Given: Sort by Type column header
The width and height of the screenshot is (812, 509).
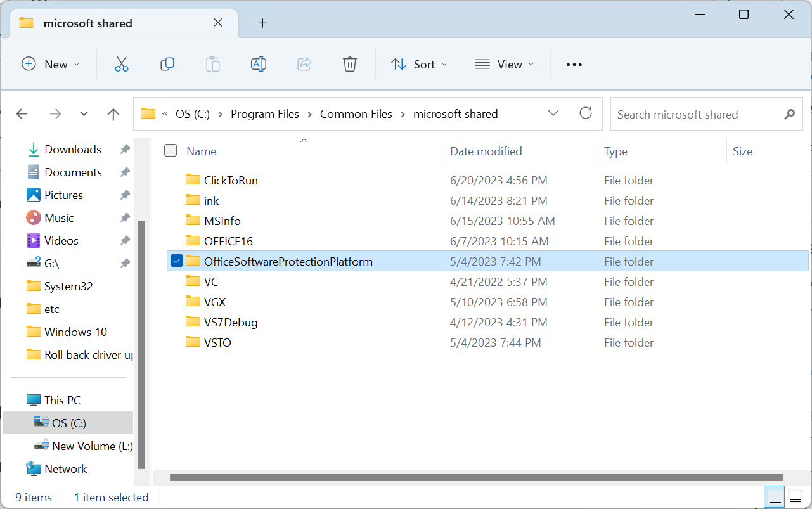Looking at the screenshot, I should pyautogui.click(x=615, y=151).
